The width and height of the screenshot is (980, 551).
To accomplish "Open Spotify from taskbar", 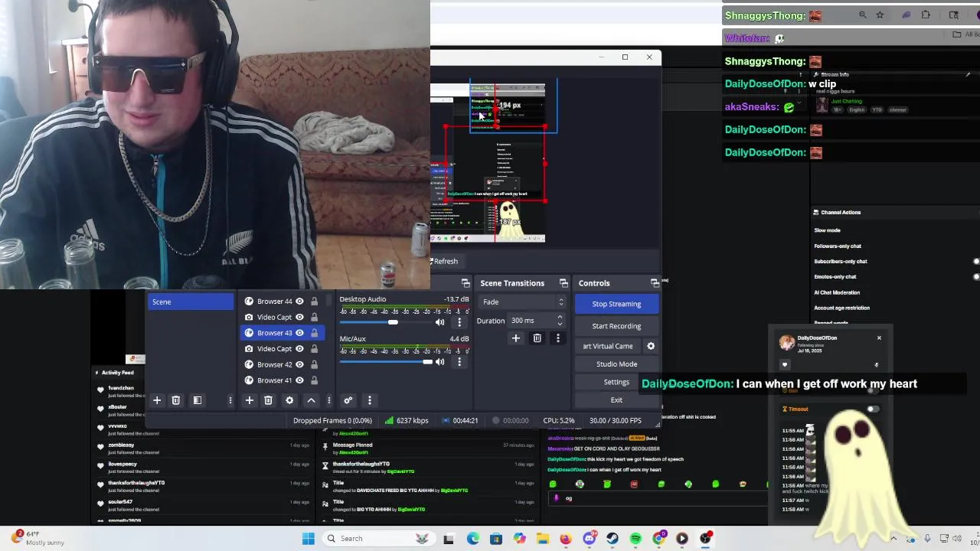I will [x=635, y=539].
